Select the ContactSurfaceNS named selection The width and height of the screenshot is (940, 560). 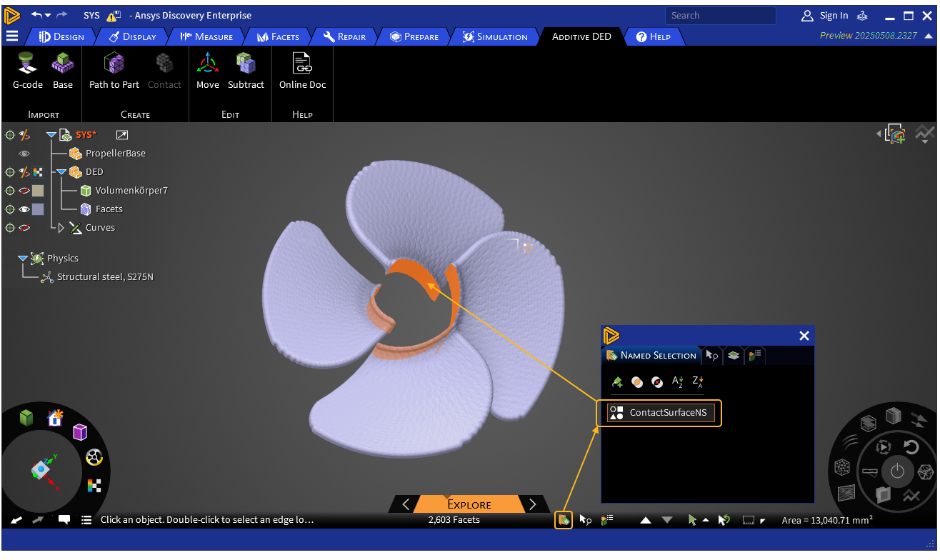[x=660, y=413]
